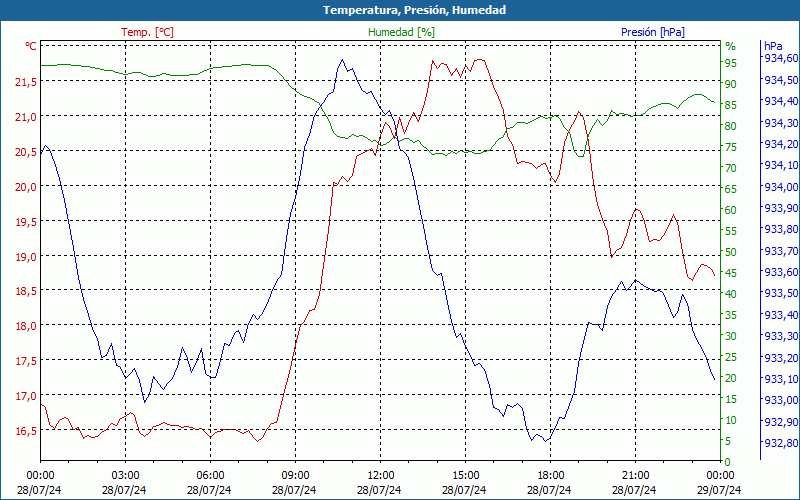800x500 pixels.
Task: Click the 21:00 28/07/24 time axis label
Action: pyautogui.click(x=635, y=483)
